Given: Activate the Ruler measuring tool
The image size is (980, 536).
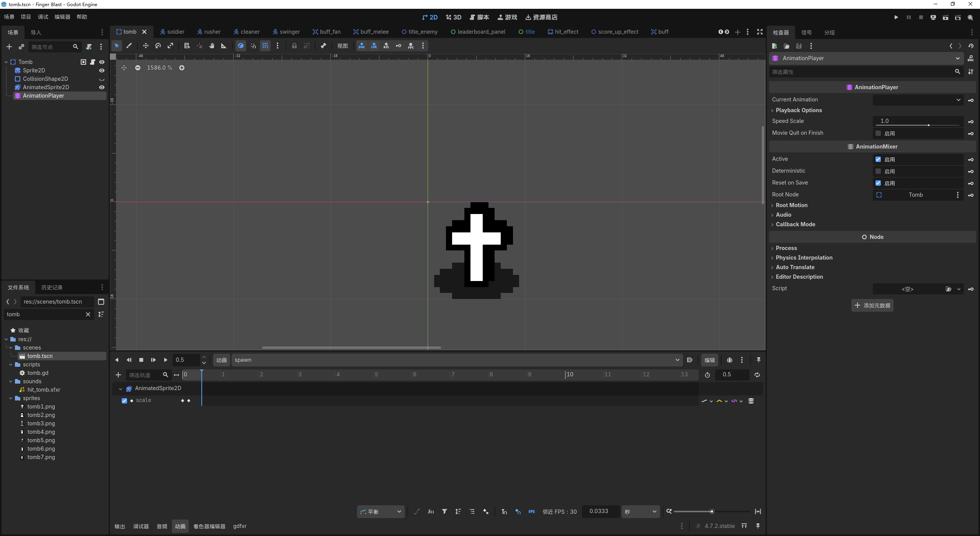Looking at the screenshot, I should 224,46.
